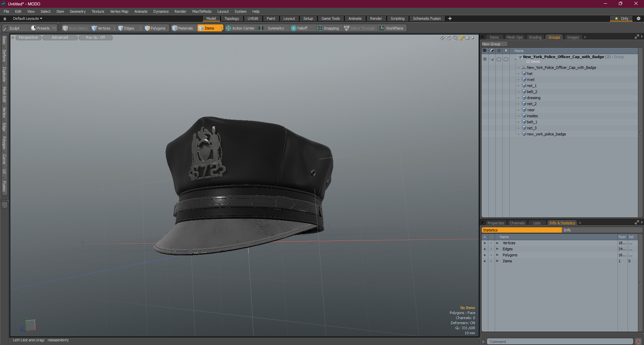Click the viewport zoom magnifier icon
The height and width of the screenshot is (345, 644).
[x=455, y=38]
